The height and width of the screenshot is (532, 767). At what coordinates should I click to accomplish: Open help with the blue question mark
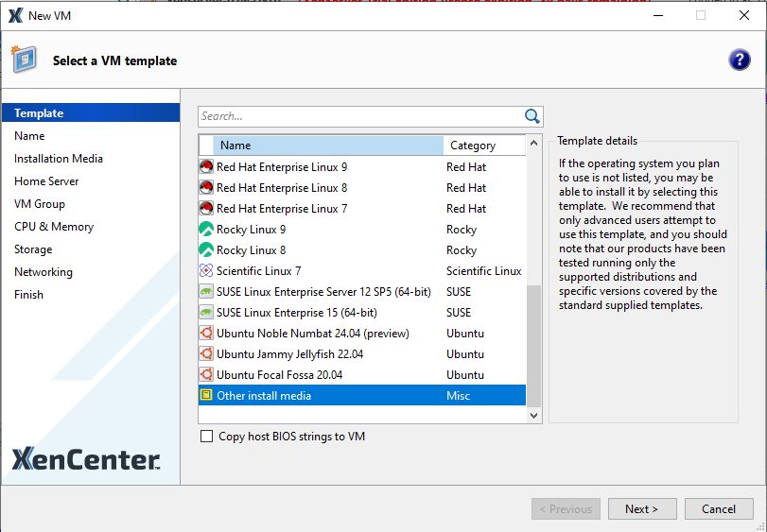pos(740,60)
